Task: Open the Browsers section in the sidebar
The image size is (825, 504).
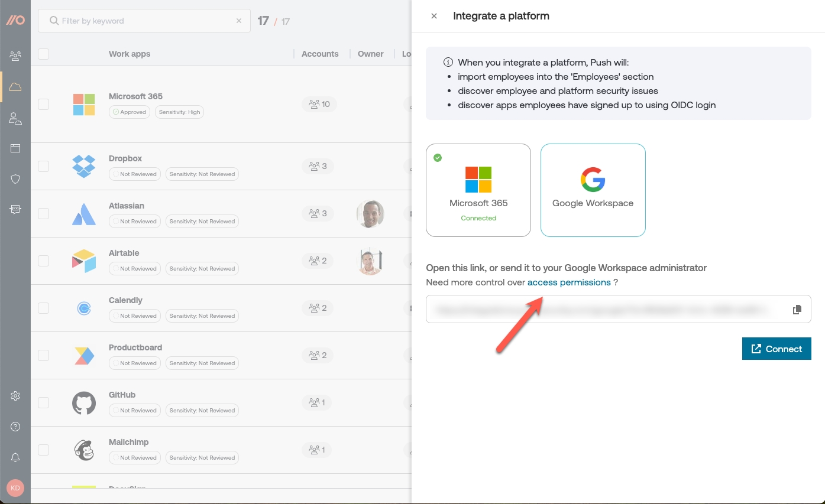Action: (x=15, y=148)
